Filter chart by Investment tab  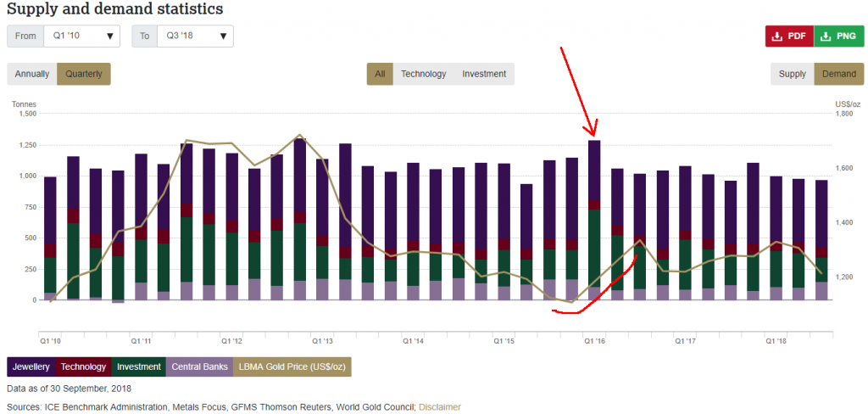pyautogui.click(x=484, y=74)
